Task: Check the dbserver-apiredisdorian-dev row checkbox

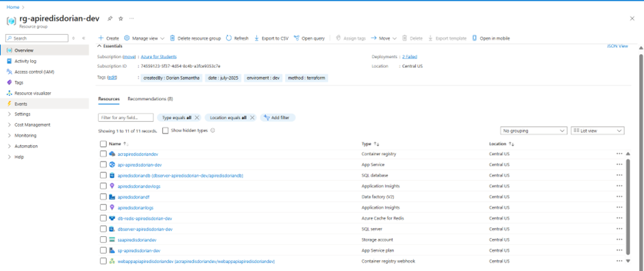Action: pos(103,229)
